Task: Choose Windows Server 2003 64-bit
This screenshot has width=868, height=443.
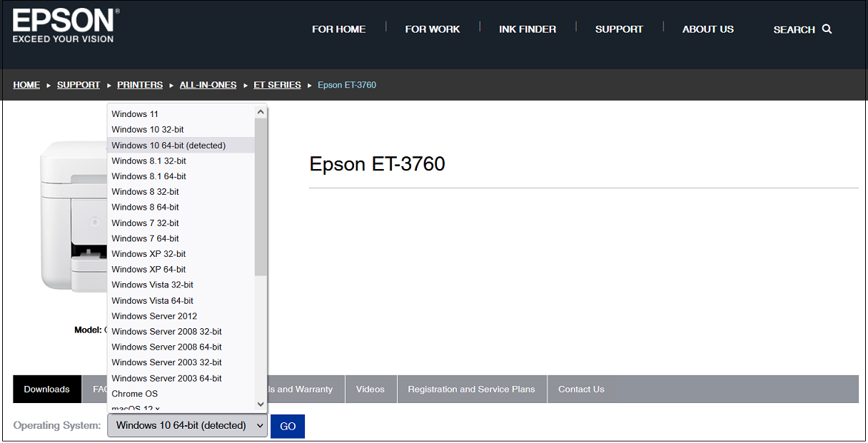Action: [181, 378]
